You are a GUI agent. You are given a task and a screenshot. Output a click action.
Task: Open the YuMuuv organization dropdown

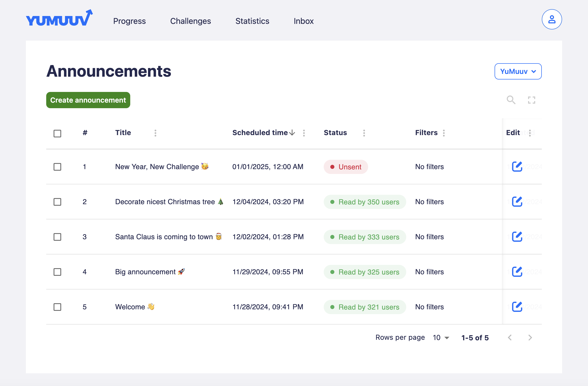point(518,71)
